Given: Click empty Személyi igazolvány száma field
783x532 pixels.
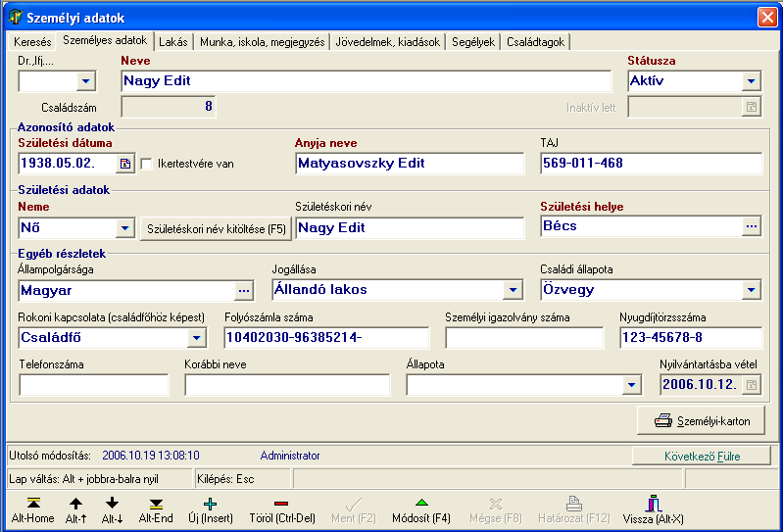Looking at the screenshot, I should (524, 338).
